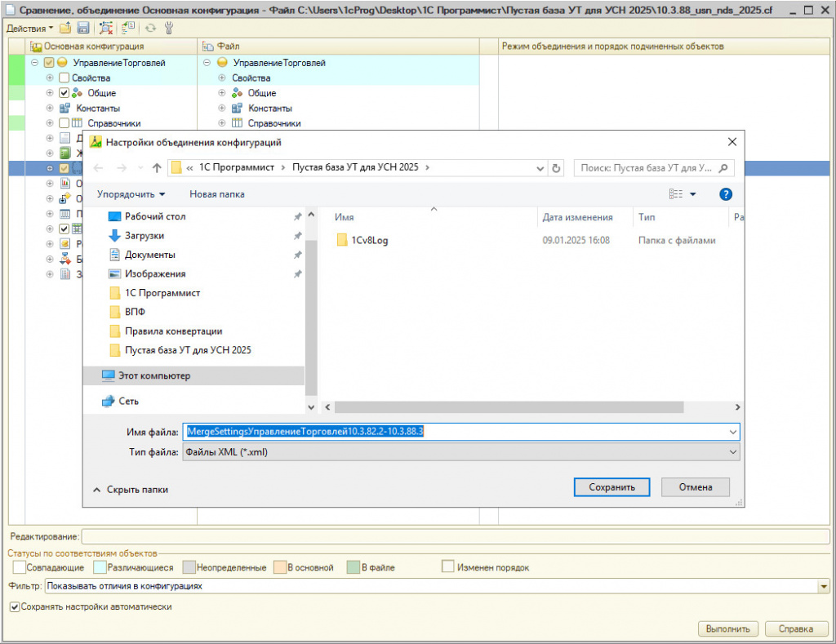Open the Имя файла history dropdown arrow
The height and width of the screenshot is (644, 836).
click(x=733, y=432)
